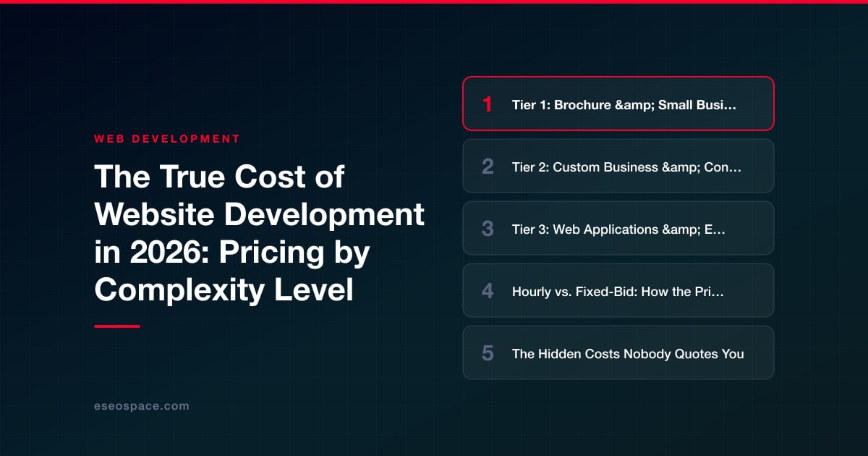The height and width of the screenshot is (456, 868).
Task: Select the Tier 1: Brochure & Small Business card
Action: click(618, 104)
